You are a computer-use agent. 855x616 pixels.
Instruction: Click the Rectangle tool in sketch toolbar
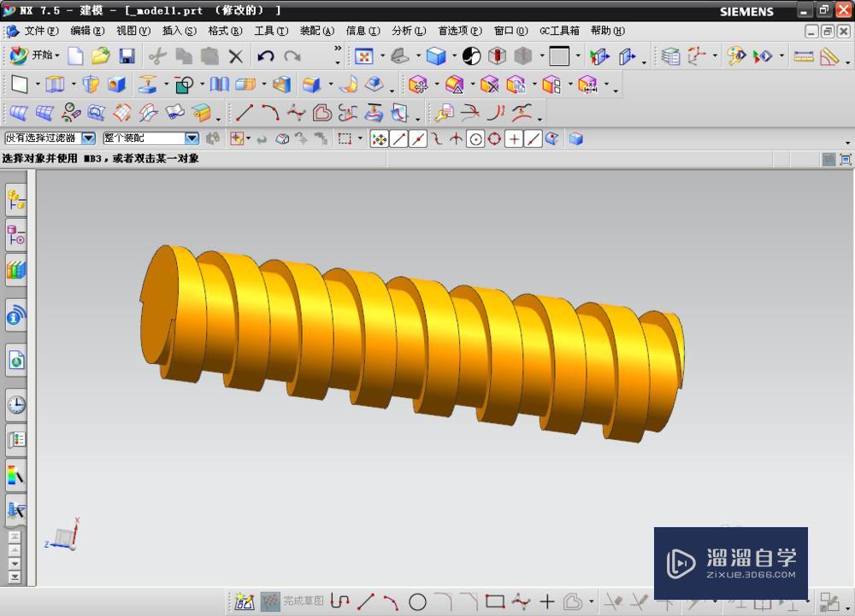click(x=494, y=601)
